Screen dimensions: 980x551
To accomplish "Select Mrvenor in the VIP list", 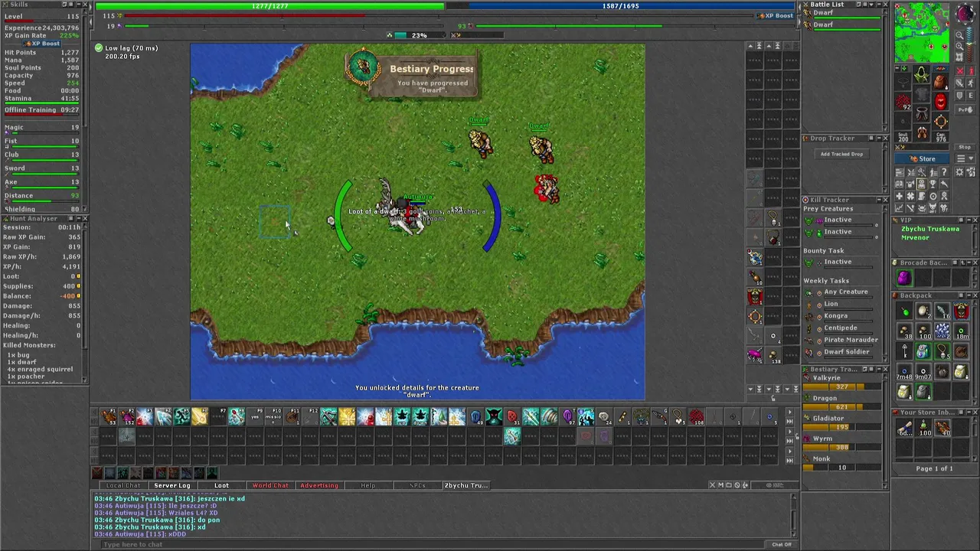I will (915, 237).
